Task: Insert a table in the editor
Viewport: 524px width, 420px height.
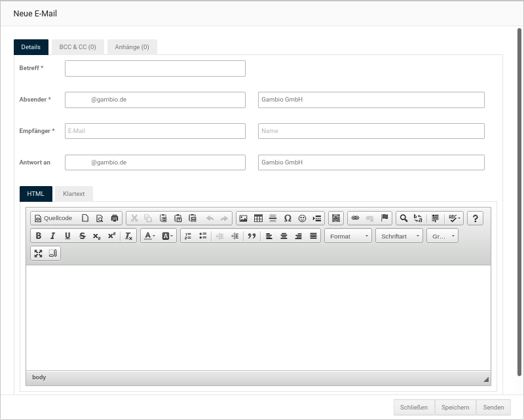Action: click(258, 218)
